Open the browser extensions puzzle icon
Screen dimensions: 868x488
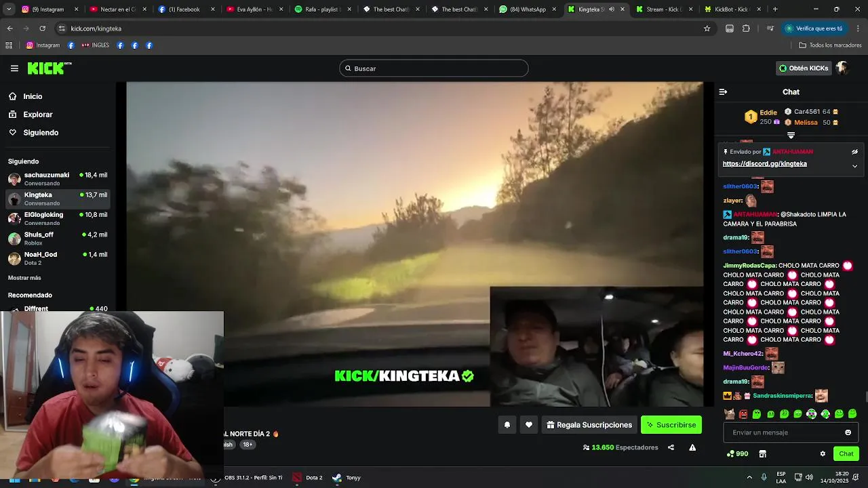click(746, 28)
